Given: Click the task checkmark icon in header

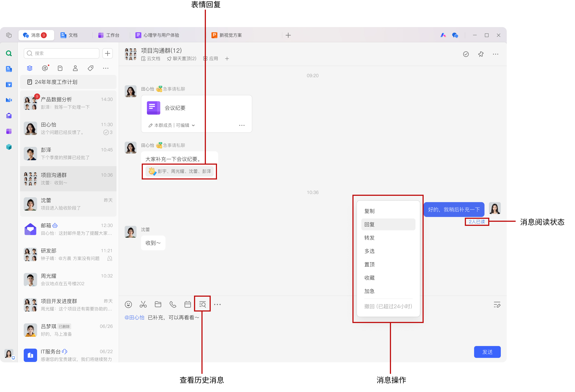Looking at the screenshot, I should pyautogui.click(x=466, y=54).
